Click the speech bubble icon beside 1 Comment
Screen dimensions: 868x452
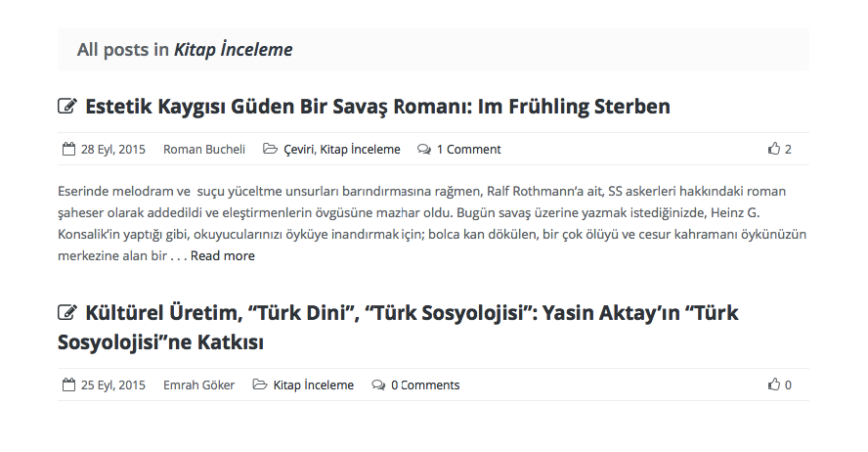coord(423,150)
